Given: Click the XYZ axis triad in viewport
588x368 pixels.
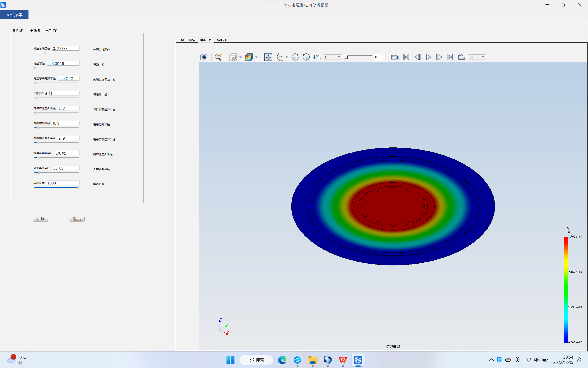Looking at the screenshot, I should (224, 327).
